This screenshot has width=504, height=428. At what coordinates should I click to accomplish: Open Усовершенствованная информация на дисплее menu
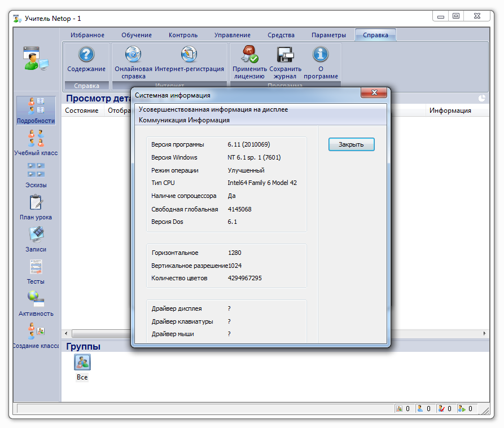[x=213, y=109]
